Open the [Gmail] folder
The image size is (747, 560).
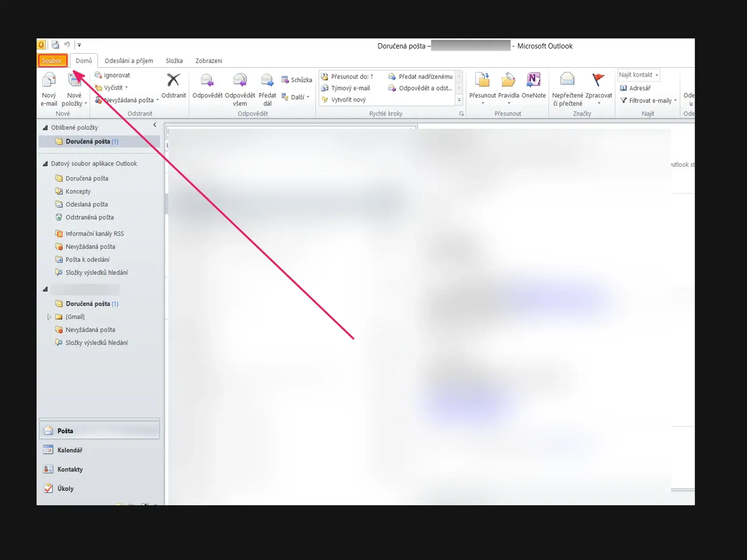75,317
